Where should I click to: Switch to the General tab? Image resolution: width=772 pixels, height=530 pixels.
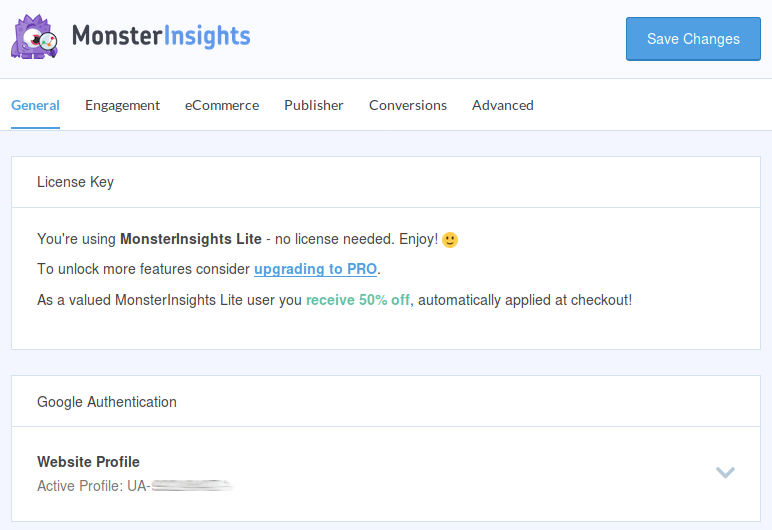35,105
